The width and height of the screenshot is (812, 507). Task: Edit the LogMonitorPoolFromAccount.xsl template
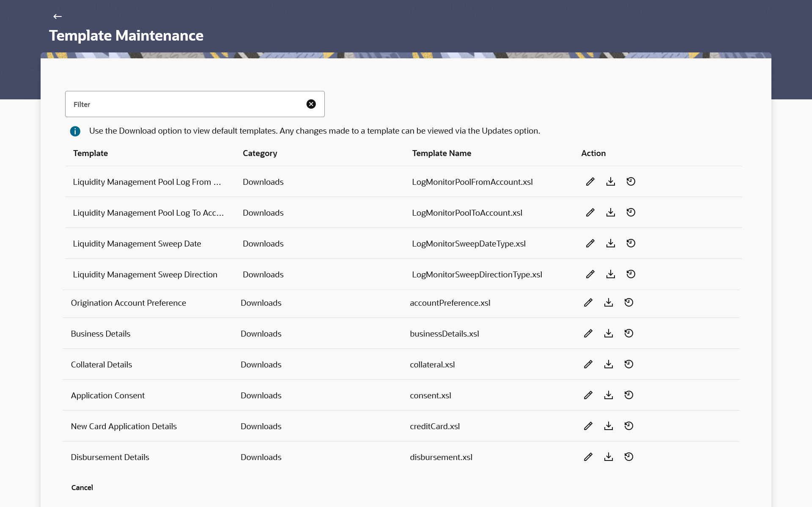(x=590, y=182)
